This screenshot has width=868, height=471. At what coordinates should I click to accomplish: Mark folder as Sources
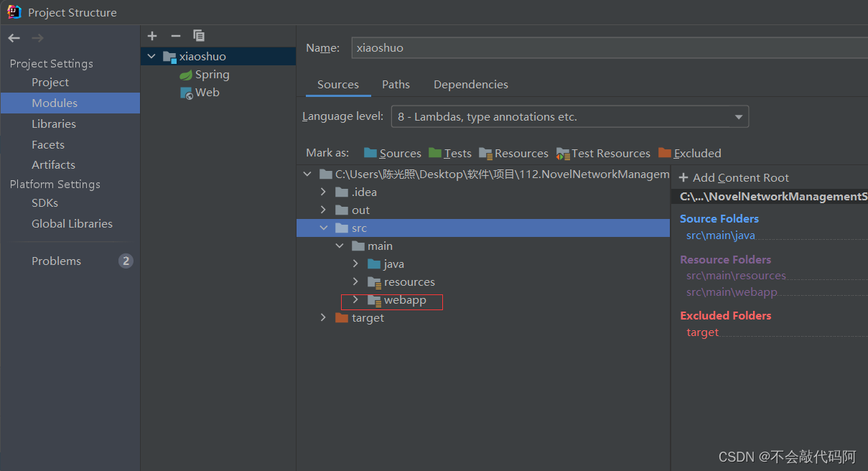click(x=392, y=153)
